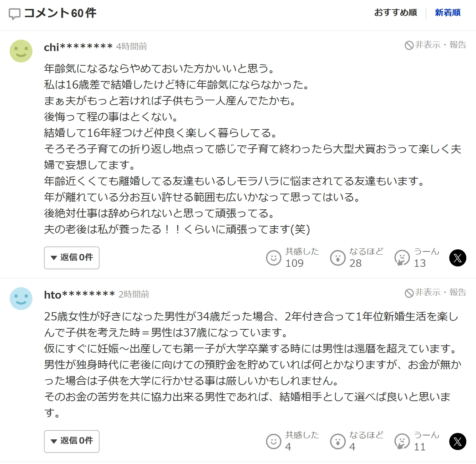Image resolution: width=476 pixels, height=464 pixels.
Task: Expand 返信0件 replies under hto's comment
Action: pos(72,441)
